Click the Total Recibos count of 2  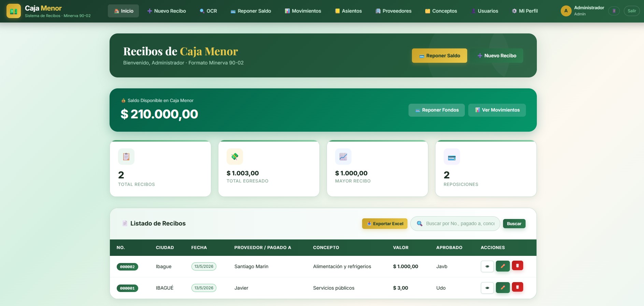point(121,175)
